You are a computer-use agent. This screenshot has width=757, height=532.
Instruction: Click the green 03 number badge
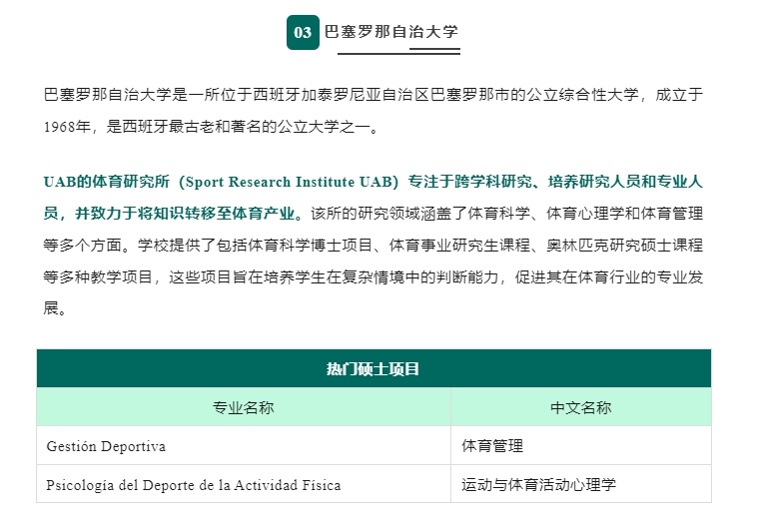tap(303, 32)
